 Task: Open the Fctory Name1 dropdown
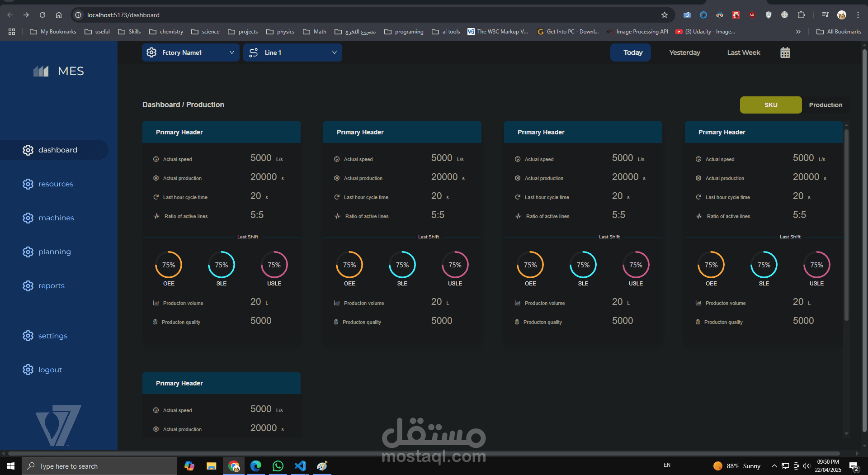(x=191, y=52)
